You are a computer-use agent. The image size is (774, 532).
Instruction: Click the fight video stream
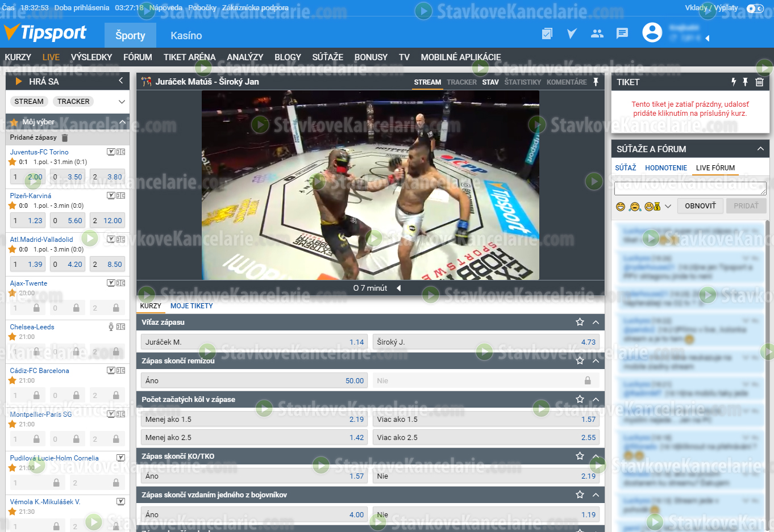[x=371, y=185]
